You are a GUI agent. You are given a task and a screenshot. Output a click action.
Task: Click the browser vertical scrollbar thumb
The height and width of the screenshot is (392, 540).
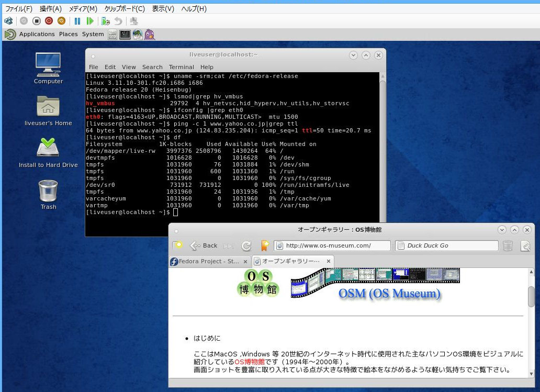tap(531, 296)
